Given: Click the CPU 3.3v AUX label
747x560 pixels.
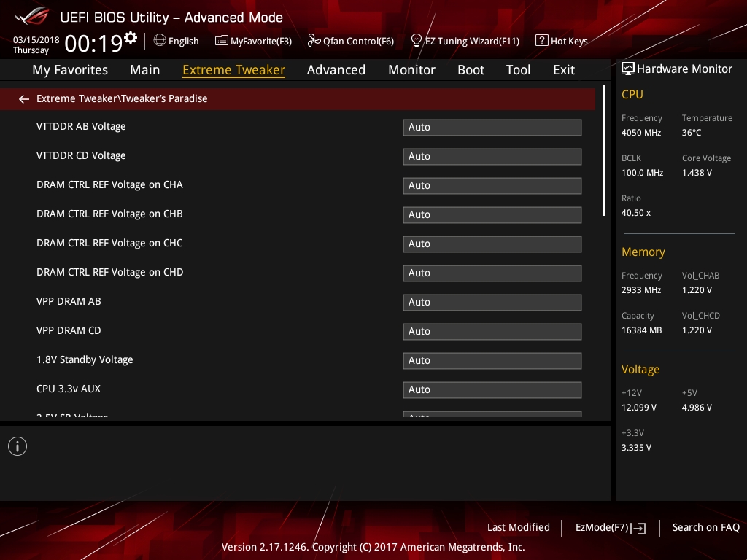Looking at the screenshot, I should (69, 389).
